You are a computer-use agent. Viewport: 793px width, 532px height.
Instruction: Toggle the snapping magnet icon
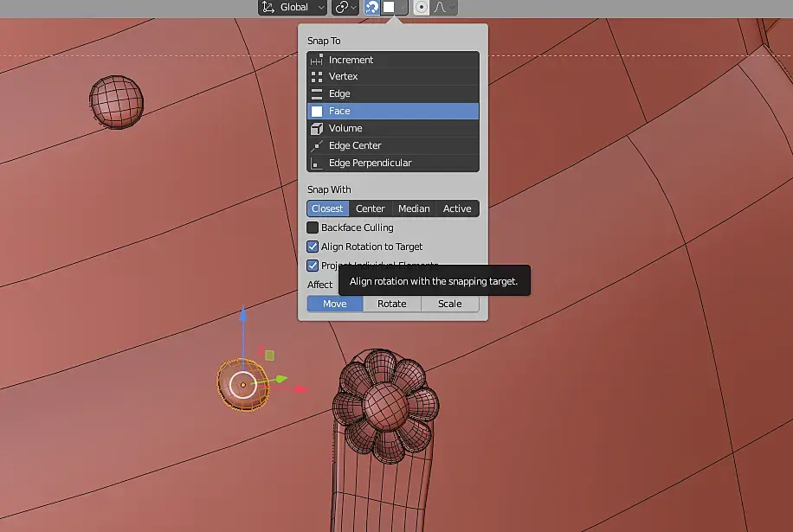point(371,7)
